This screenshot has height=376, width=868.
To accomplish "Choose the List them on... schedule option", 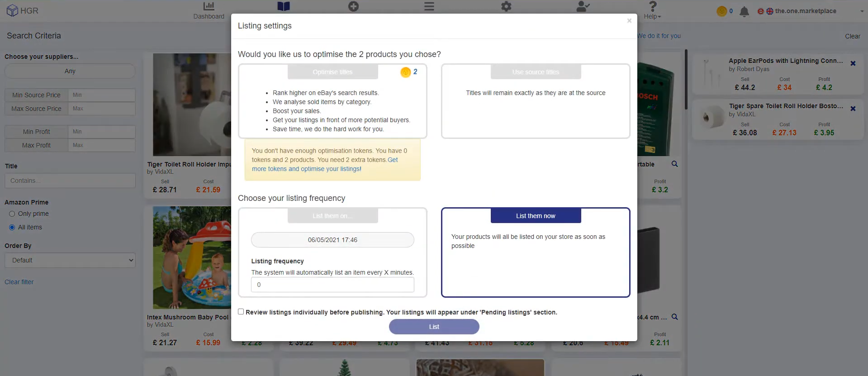I will [x=332, y=216].
